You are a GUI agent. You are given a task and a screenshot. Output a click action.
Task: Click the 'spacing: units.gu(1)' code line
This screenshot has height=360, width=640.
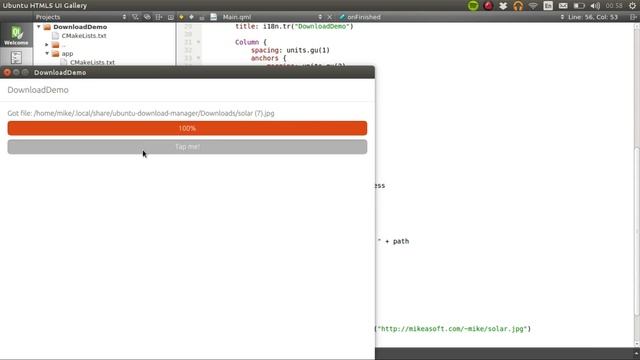290,50
